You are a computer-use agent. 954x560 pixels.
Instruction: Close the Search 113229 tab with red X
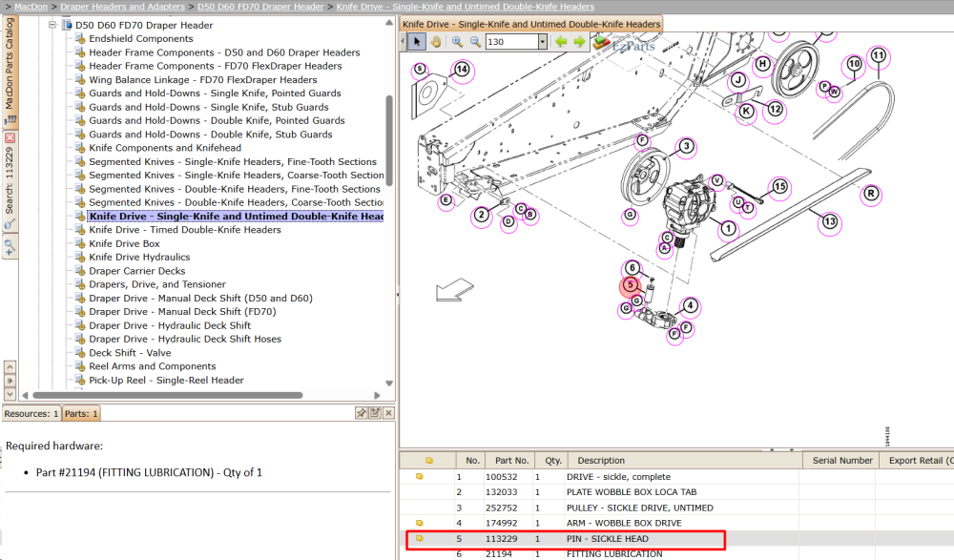coord(10,137)
